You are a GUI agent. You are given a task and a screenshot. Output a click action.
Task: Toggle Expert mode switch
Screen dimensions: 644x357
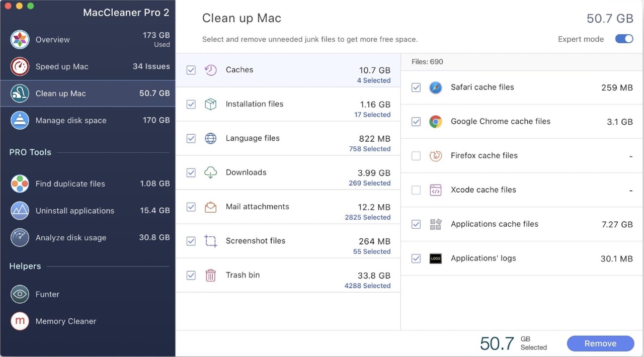tap(624, 39)
